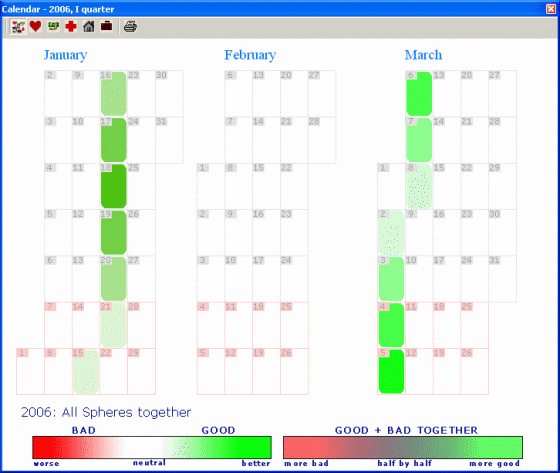Select January 15 pale green Sunday cell

[86, 372]
